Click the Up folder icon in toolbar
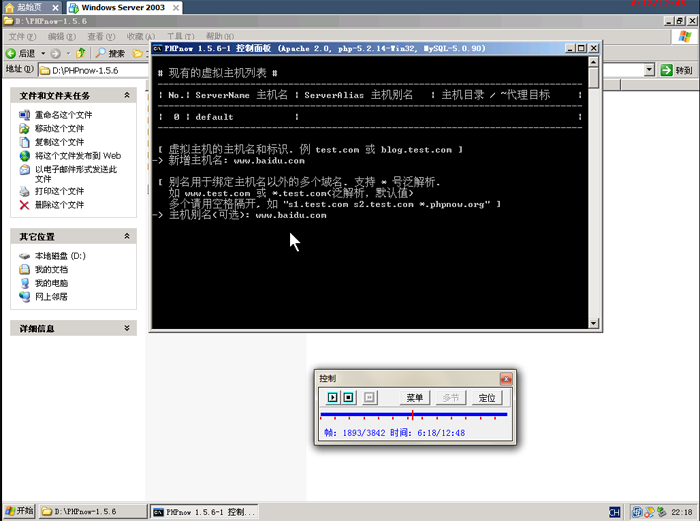Viewport: 700px width, 521px height. 81,54
